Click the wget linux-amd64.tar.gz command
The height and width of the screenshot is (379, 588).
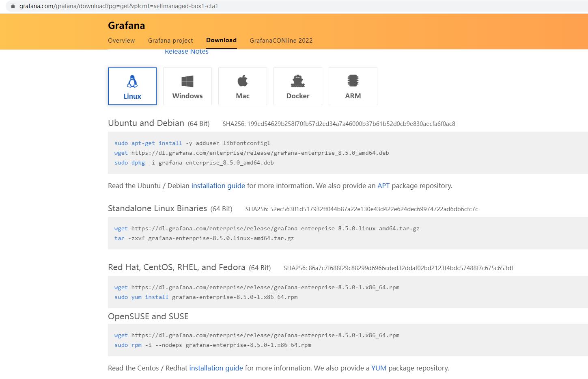pos(267,228)
